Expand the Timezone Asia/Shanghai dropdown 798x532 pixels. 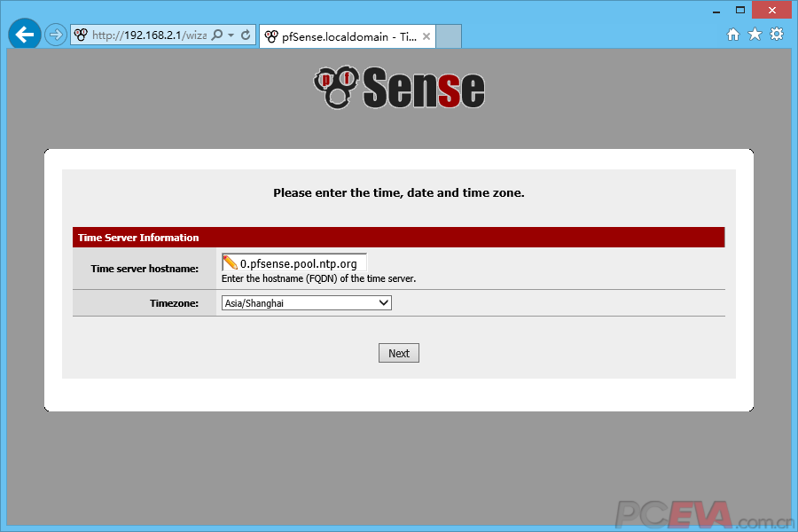click(306, 303)
